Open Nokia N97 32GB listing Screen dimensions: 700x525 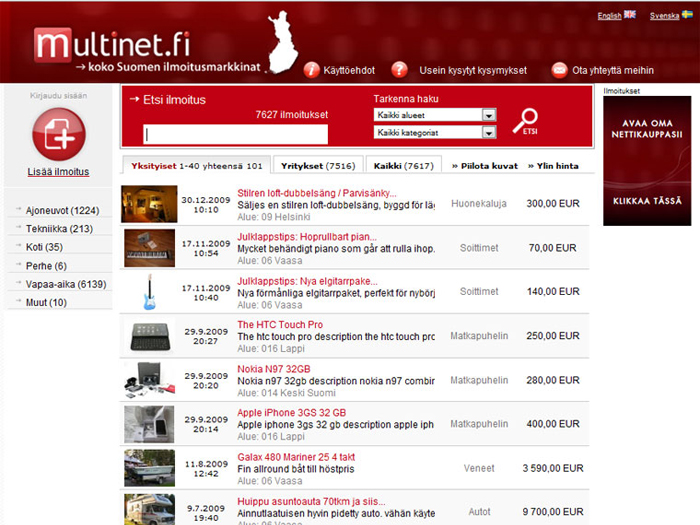coord(274,369)
